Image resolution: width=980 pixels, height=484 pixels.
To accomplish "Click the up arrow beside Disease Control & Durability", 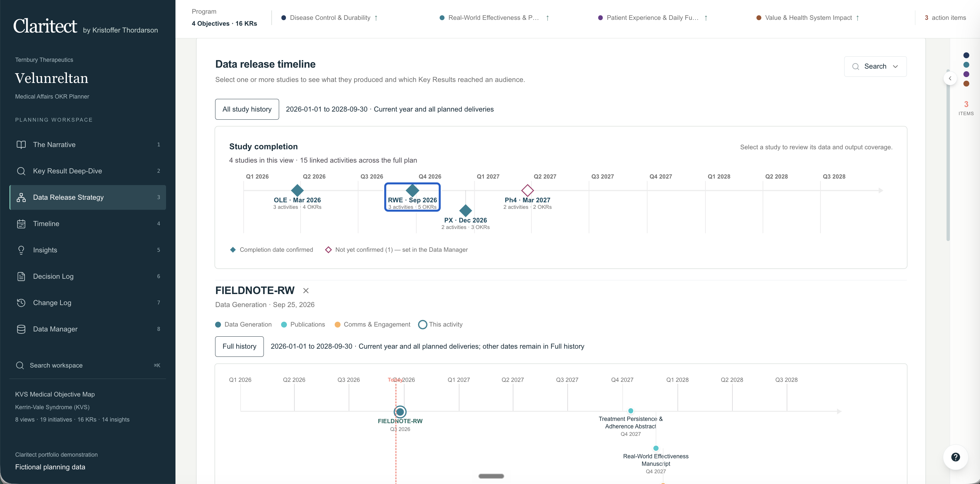I will click(x=376, y=18).
